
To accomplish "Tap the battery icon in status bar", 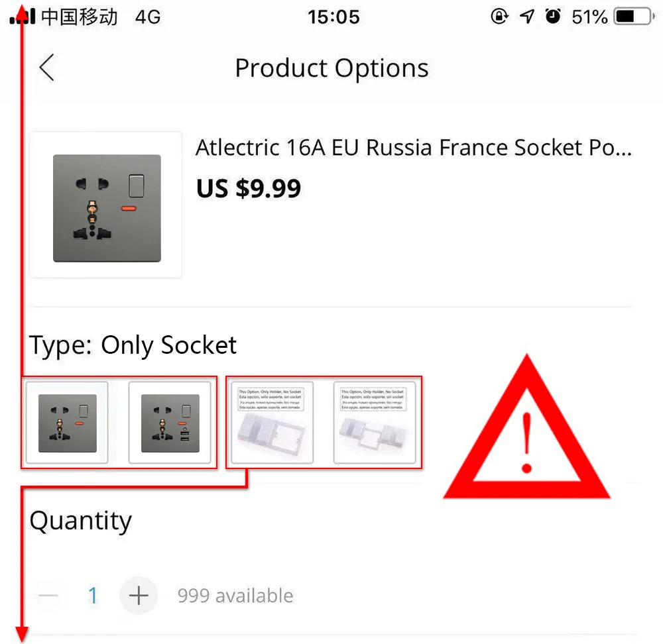I will tap(633, 17).
